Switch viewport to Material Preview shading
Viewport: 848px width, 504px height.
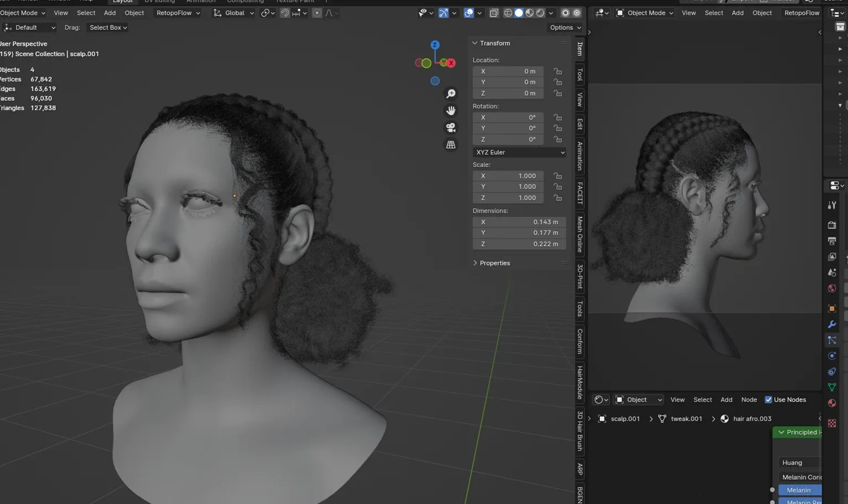(x=529, y=13)
